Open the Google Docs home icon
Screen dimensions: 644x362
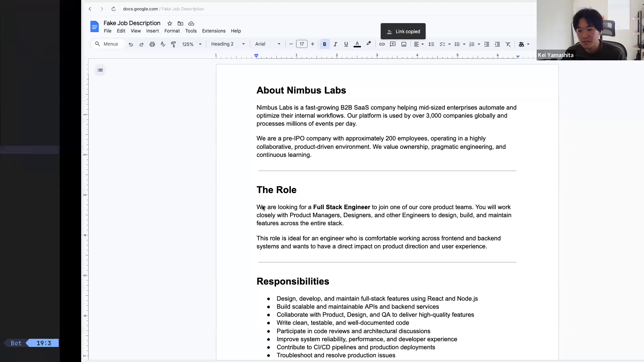tap(95, 26)
